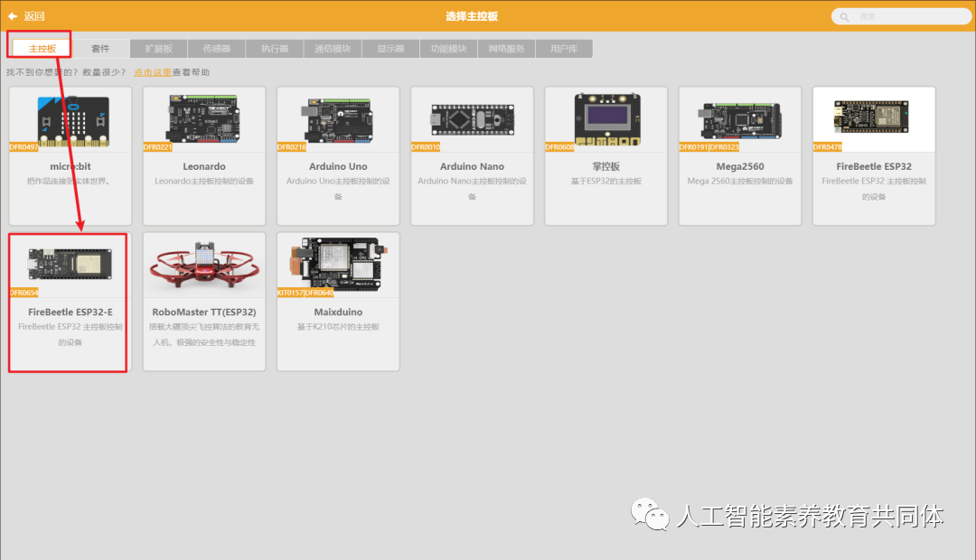Click the 基于ESP32的主控板 description
Viewport: 976px width, 560px height.
(605, 181)
